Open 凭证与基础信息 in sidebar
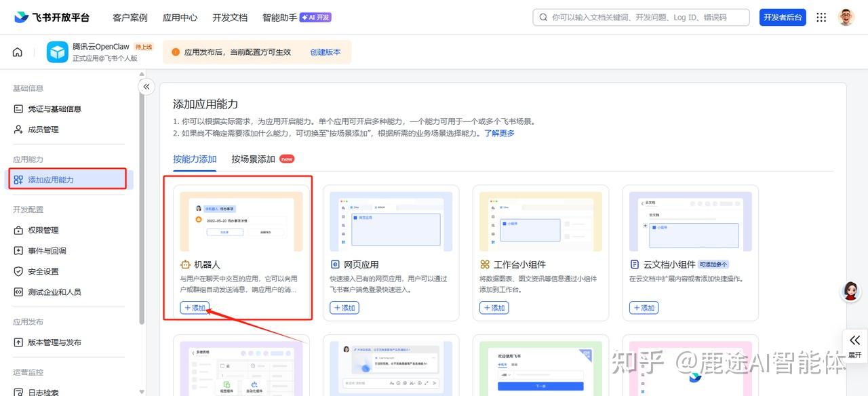The width and height of the screenshot is (868, 396). (x=54, y=108)
